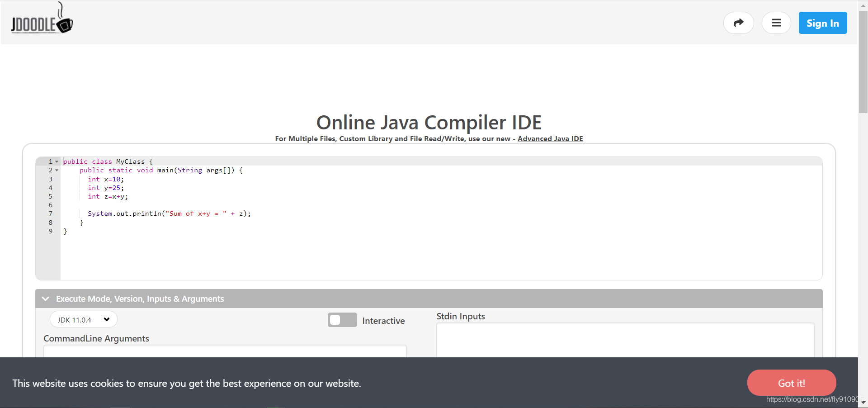
Task: Toggle the Interactive mode switch
Action: click(x=342, y=320)
